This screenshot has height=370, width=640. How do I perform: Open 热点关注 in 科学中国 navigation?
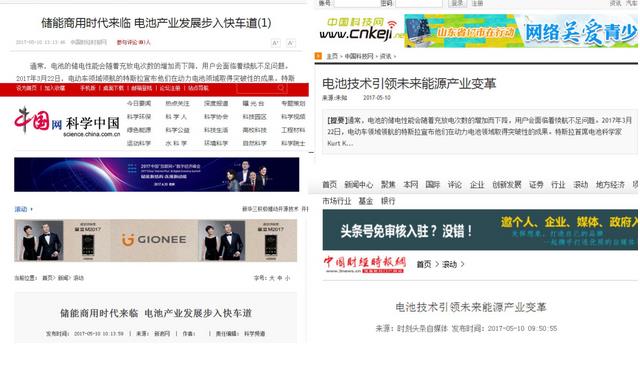click(178, 104)
